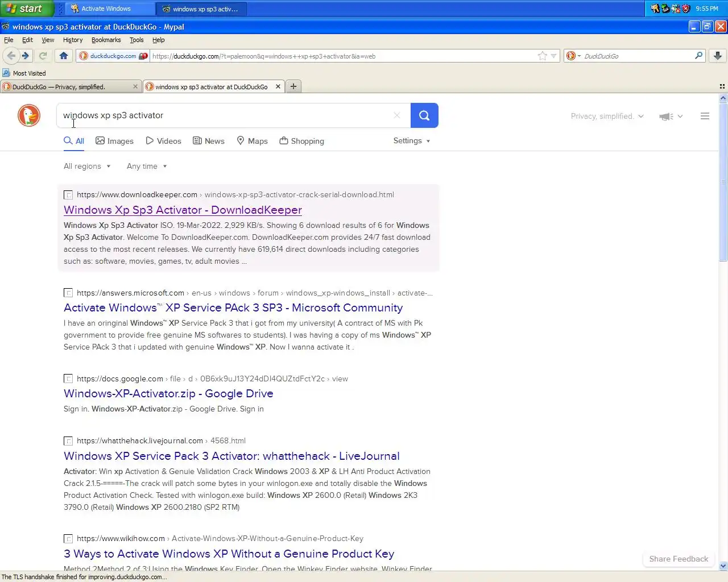The image size is (728, 582).
Task: Expand the All regions filter
Action: [x=87, y=167]
